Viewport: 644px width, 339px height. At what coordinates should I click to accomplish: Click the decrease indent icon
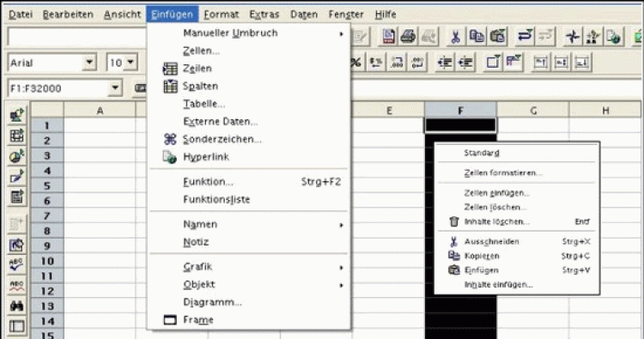pyautogui.click(x=445, y=63)
